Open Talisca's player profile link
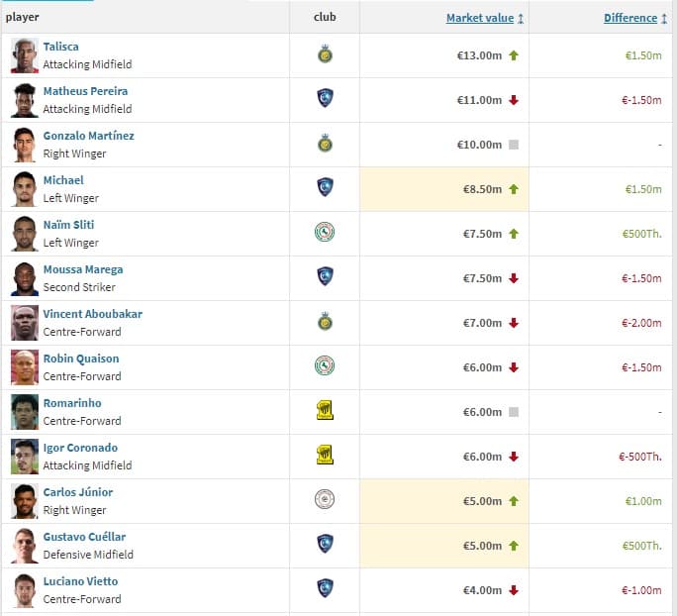677x616 pixels. 61,47
